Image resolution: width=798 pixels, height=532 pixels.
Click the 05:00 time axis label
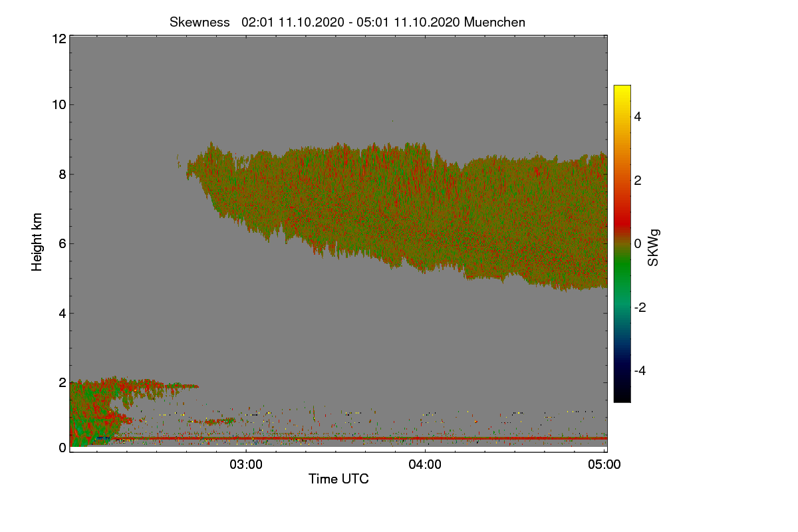click(x=604, y=465)
